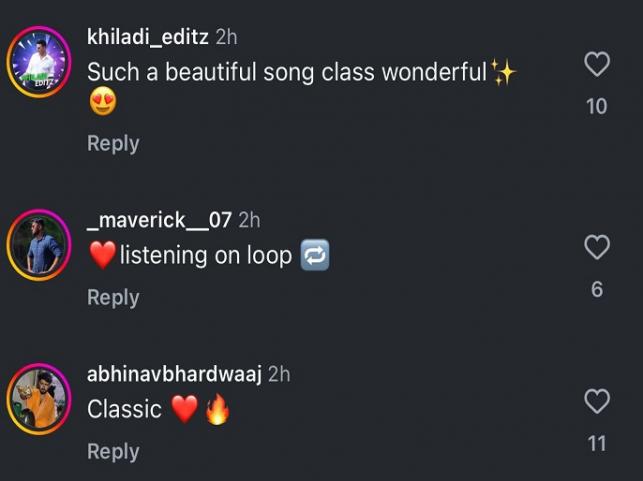643x481 pixels.
Task: Select the 'Such a beautiful song' comment text
Action: pos(286,72)
